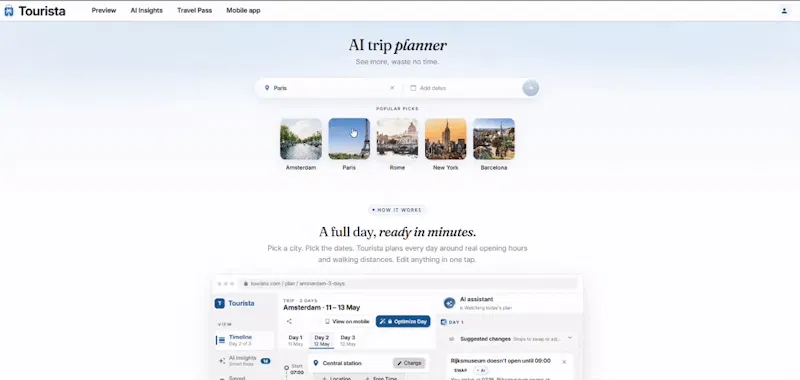800x380 pixels.
Task: Click the SWAP tag on the Rijksmuseum card
Action: (x=460, y=370)
